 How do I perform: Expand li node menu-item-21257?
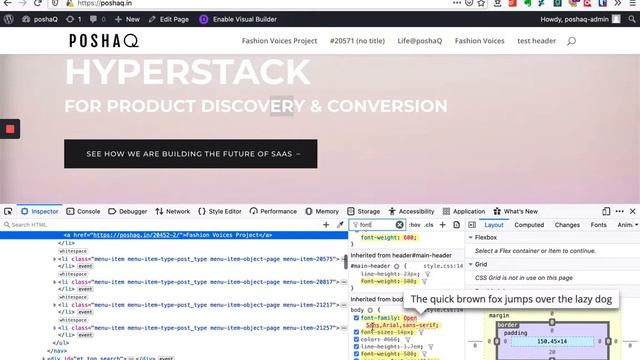(55, 328)
